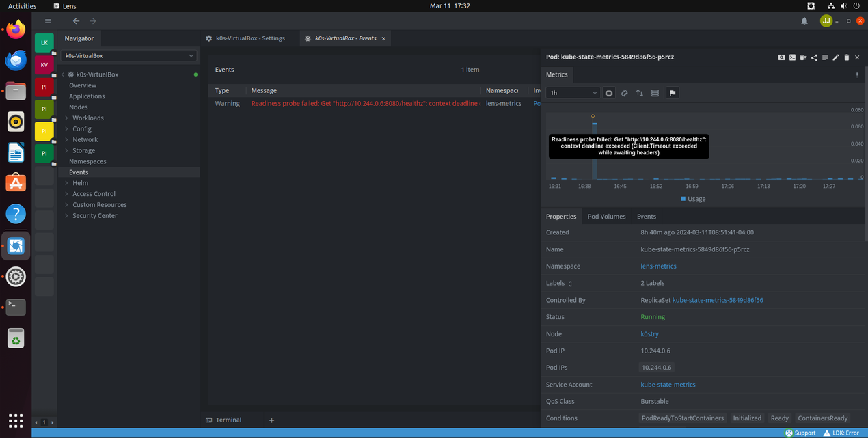The width and height of the screenshot is (868, 438).
Task: Open the k0s-VirtualBox cluster dropdown
Action: 129,56
